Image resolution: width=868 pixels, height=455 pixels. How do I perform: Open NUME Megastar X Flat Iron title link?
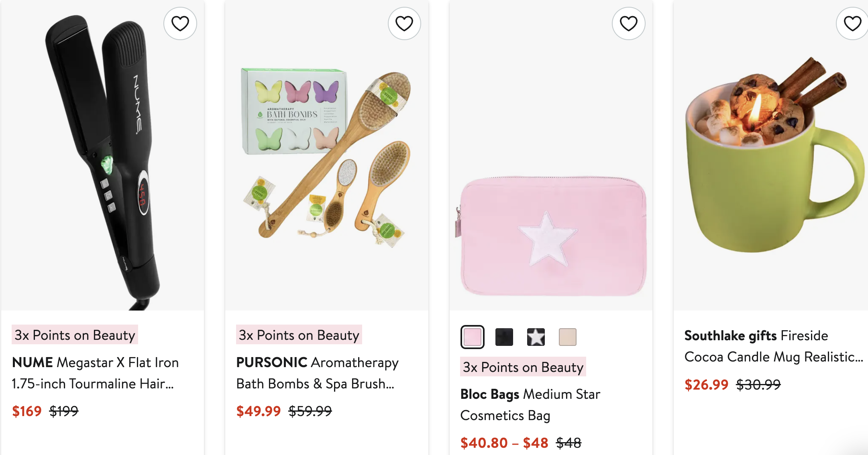pos(96,373)
